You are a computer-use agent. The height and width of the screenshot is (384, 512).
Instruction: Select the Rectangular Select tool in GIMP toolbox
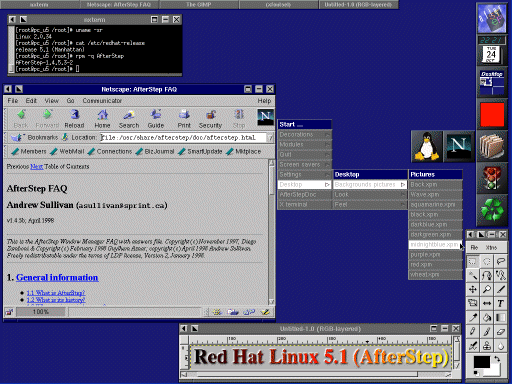(x=472, y=261)
